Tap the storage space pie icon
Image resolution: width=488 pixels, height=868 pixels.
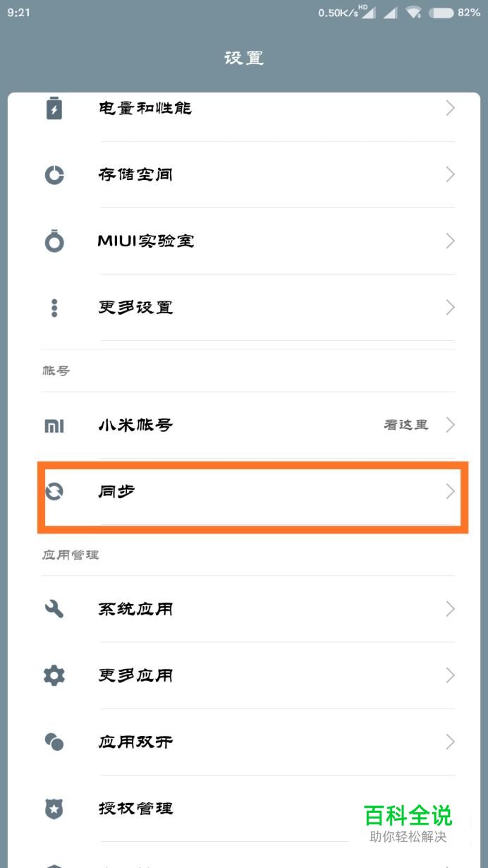coord(54,175)
